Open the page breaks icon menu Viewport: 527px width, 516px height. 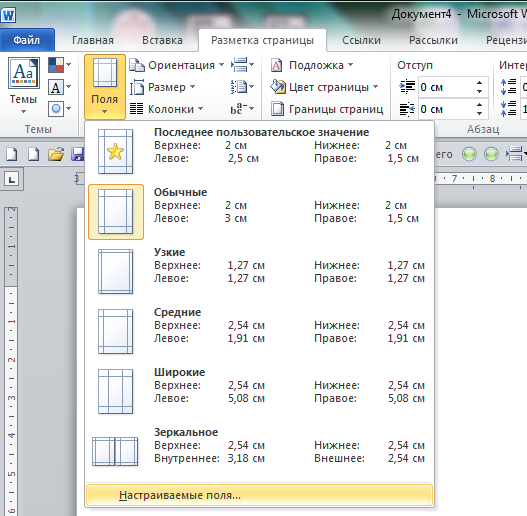(242, 65)
